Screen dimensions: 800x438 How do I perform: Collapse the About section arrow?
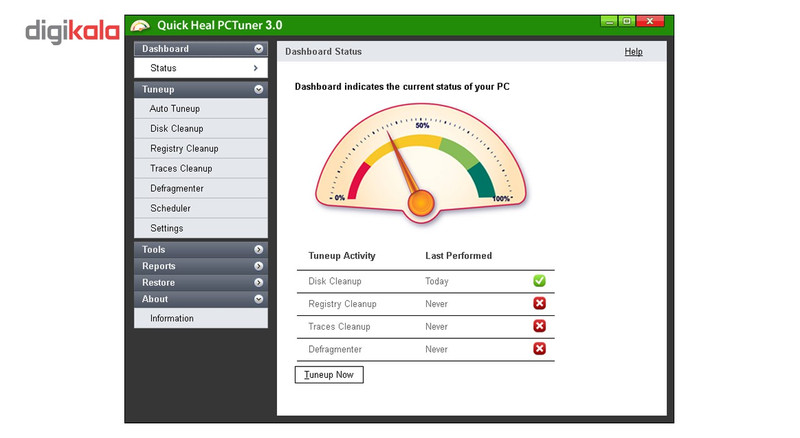[259, 299]
